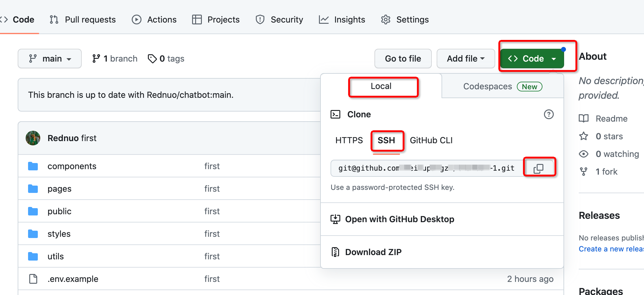Click the tag icon beside 0 tags
The height and width of the screenshot is (295, 644).
point(152,59)
